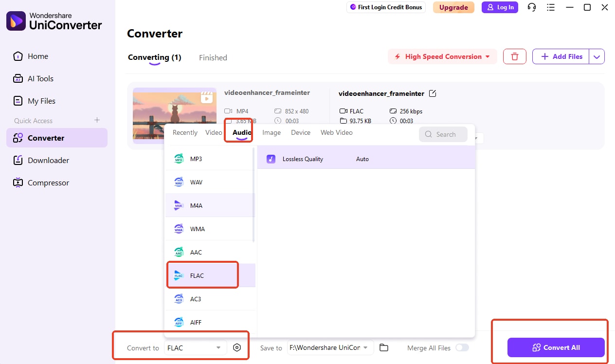Open the Home section from the sidebar
Image resolution: width=615 pixels, height=364 pixels.
pos(38,56)
